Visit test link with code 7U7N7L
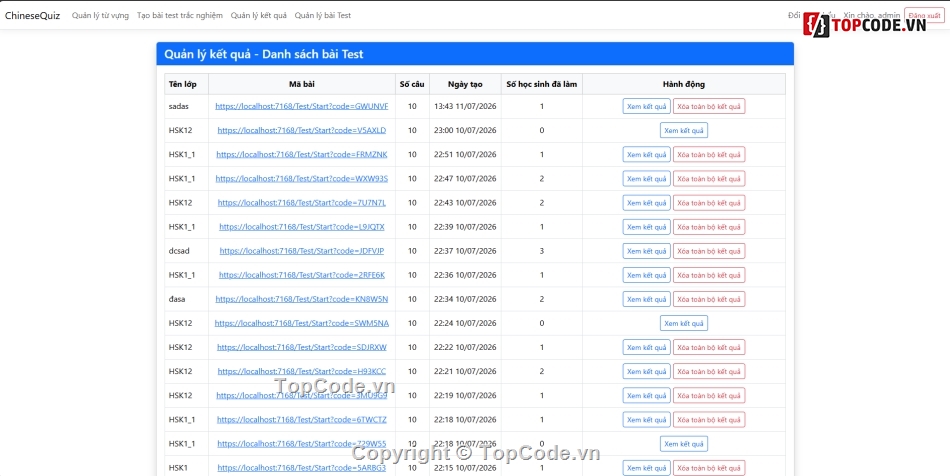 302,203
